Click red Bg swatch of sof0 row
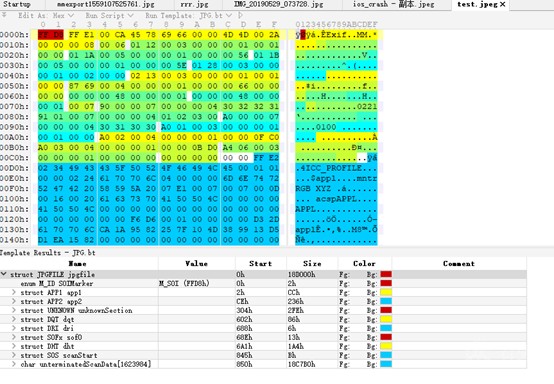 point(386,337)
